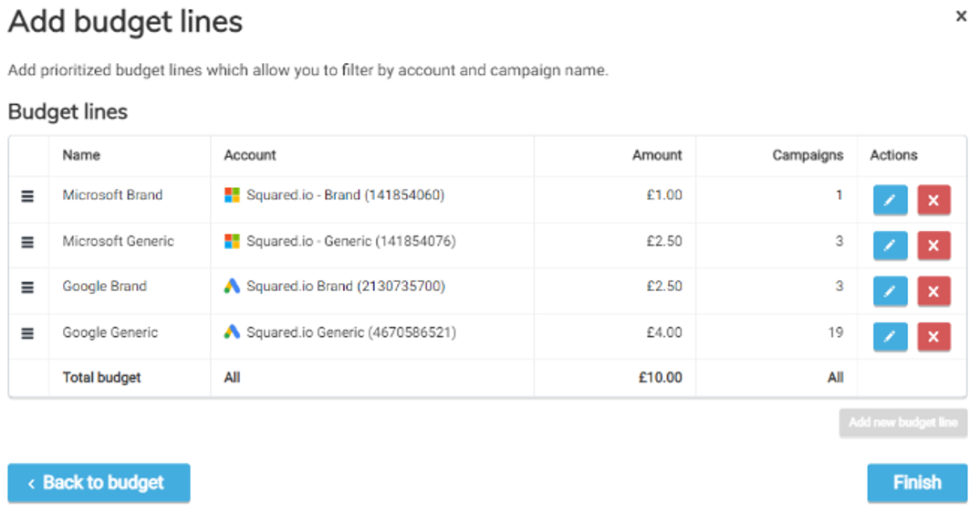The width and height of the screenshot is (980, 513).
Task: Remove the Google Generic budget line
Action: (x=933, y=337)
